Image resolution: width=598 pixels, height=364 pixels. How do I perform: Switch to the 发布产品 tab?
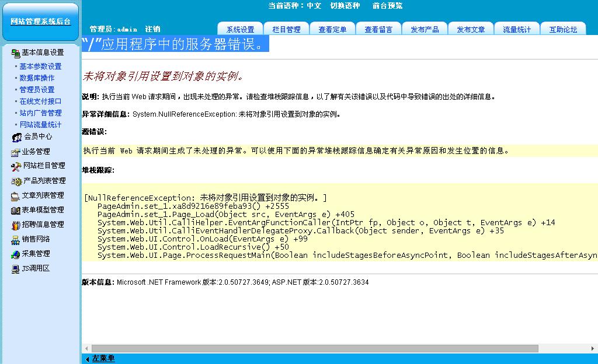pyautogui.click(x=425, y=29)
